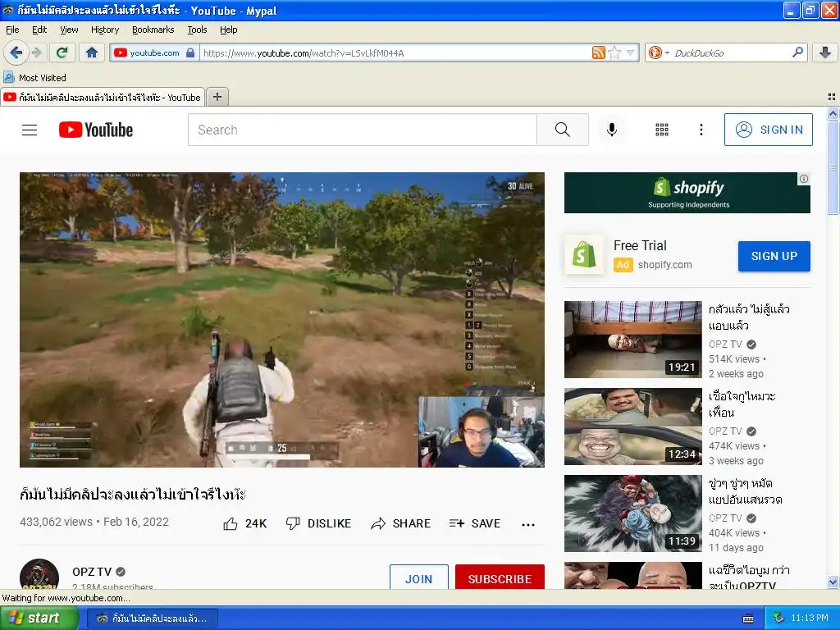Open the 11:39 recommended video thumbnail
Viewport: 840px width, 630px height.
(632, 514)
